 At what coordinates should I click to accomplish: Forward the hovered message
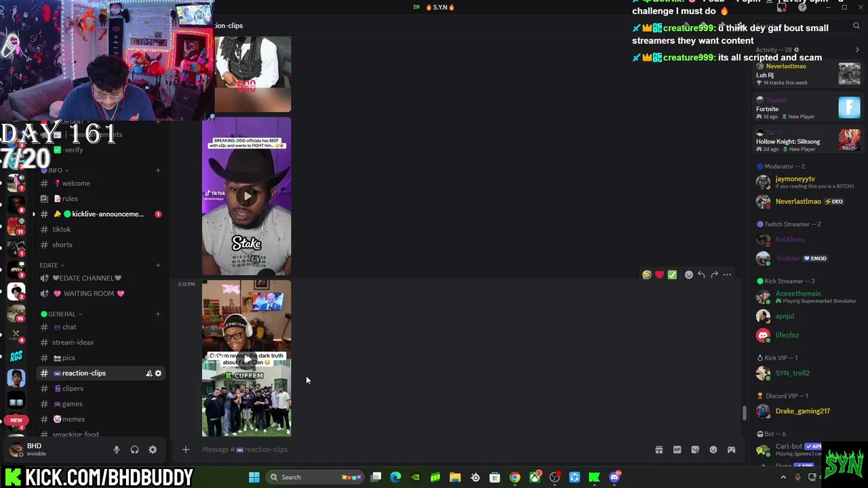714,274
